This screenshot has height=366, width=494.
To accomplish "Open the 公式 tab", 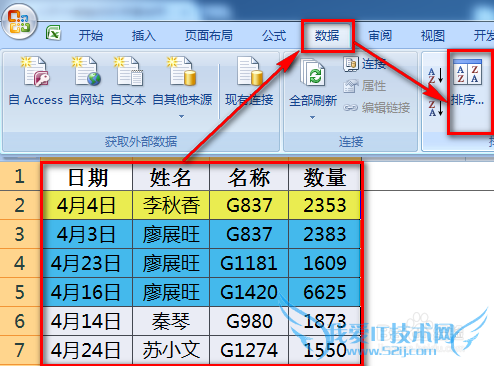I will 274,35.
